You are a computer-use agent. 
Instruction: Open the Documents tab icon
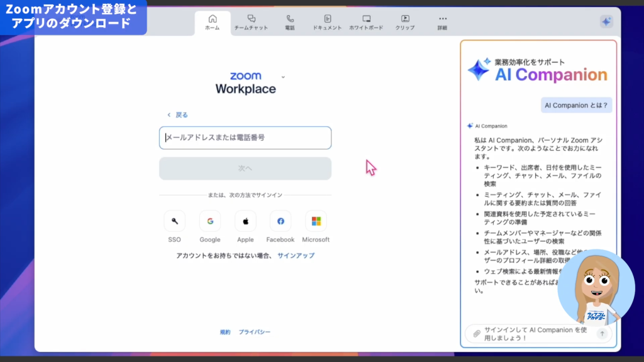(327, 19)
